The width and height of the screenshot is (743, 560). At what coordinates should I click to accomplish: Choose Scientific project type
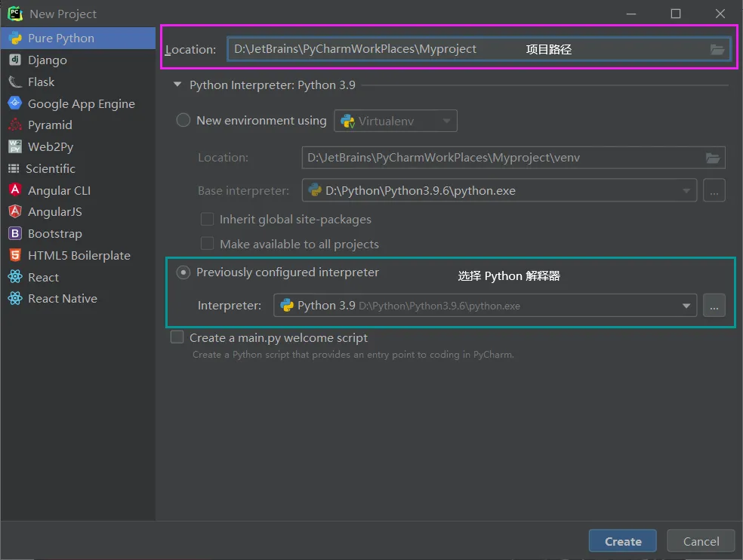click(x=78, y=168)
